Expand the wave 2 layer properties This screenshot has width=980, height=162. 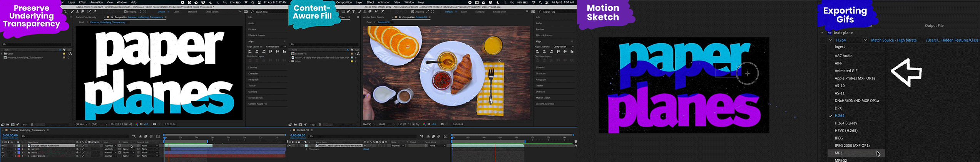pos(15,149)
